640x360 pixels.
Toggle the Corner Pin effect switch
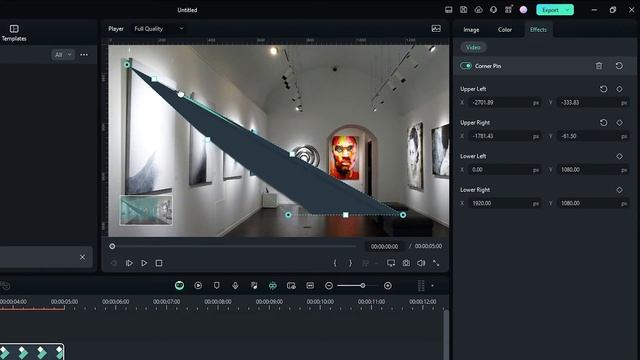coord(466,66)
